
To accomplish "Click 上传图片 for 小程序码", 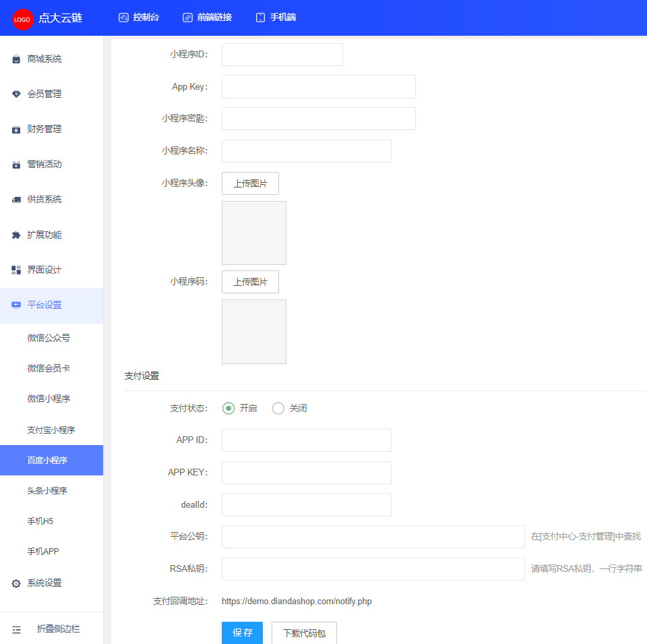I will (251, 282).
